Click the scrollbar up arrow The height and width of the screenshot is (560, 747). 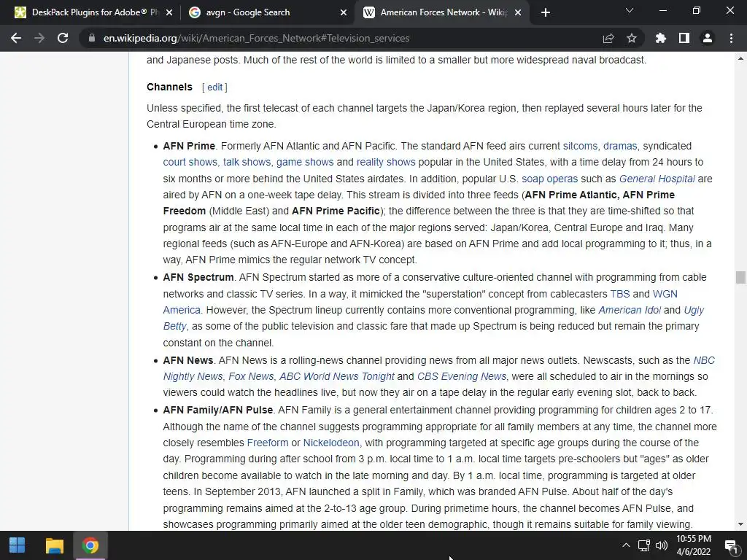(x=740, y=58)
